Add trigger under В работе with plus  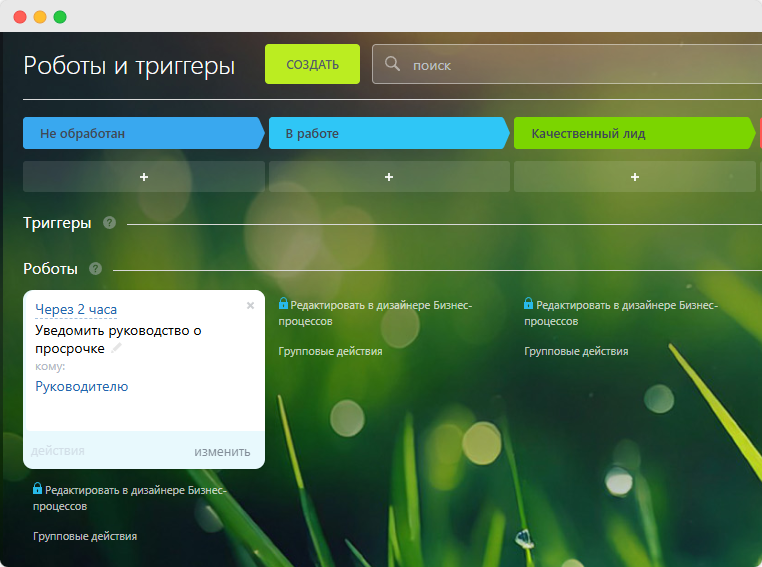click(x=389, y=177)
